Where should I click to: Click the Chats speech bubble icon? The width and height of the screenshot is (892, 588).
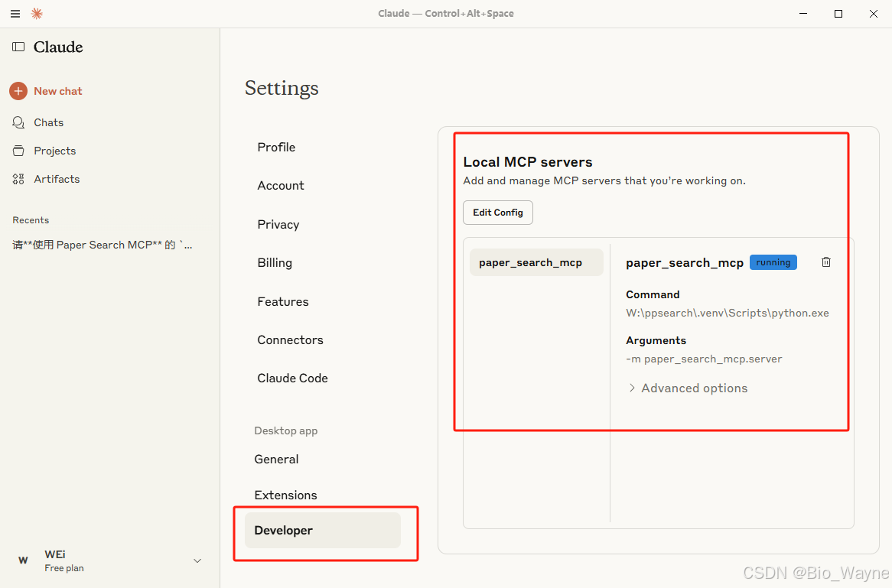pyautogui.click(x=18, y=122)
